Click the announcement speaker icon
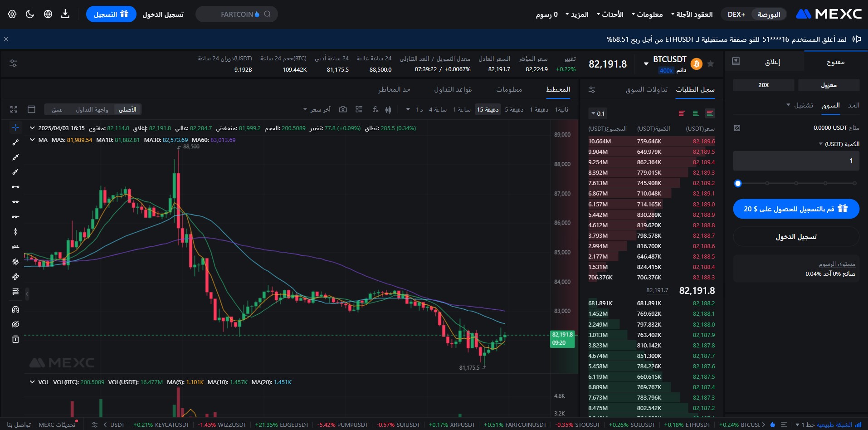Screen dimensions: 868x430 pos(857,39)
